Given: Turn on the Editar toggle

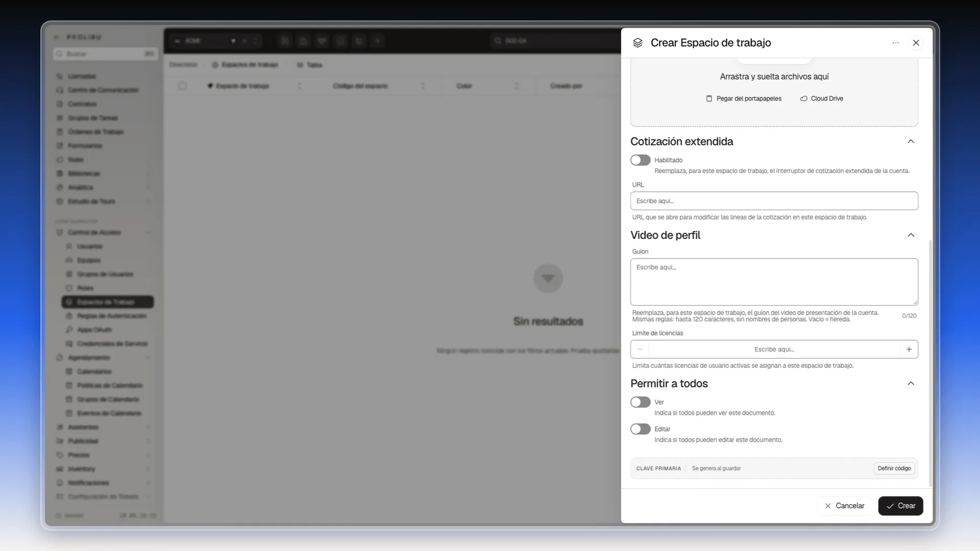Looking at the screenshot, I should point(640,429).
